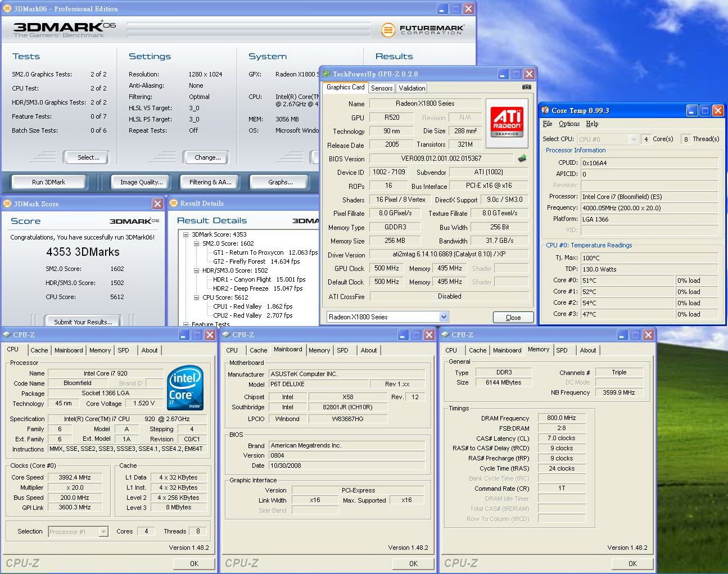The height and width of the screenshot is (574, 728).
Task: Collapse the CPU Score tree node
Action: click(x=197, y=297)
